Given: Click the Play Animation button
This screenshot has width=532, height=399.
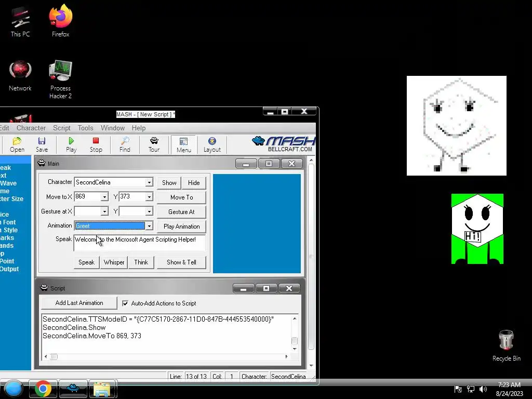Looking at the screenshot, I should [181, 227].
